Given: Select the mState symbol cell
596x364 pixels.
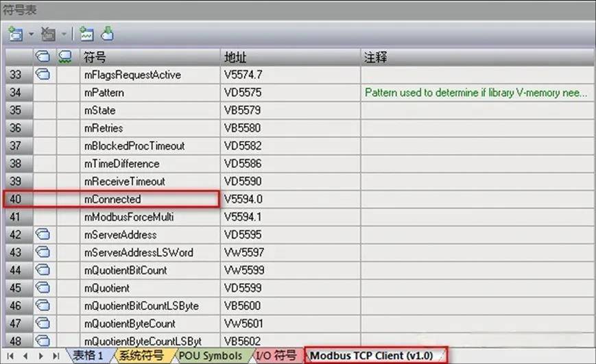Looking at the screenshot, I should [150, 110].
